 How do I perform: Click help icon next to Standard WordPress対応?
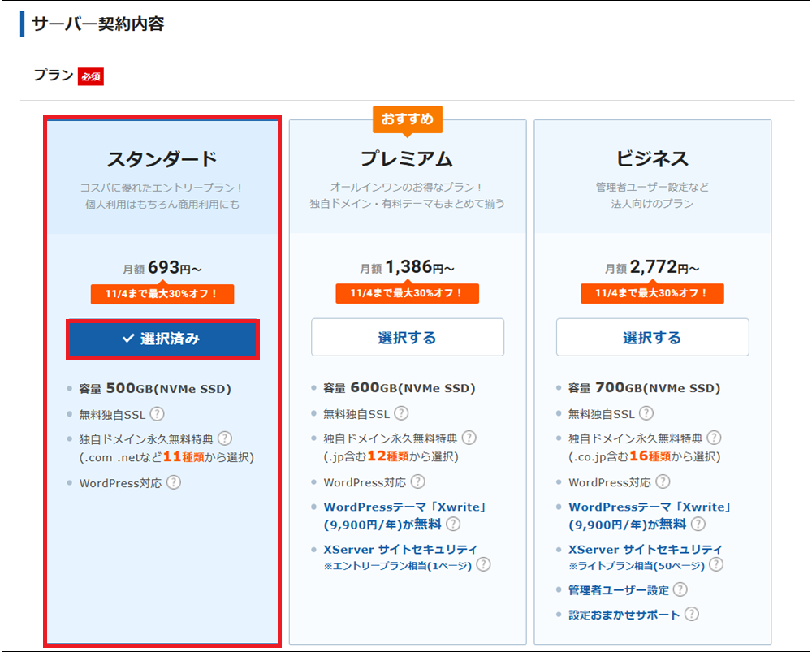(174, 482)
